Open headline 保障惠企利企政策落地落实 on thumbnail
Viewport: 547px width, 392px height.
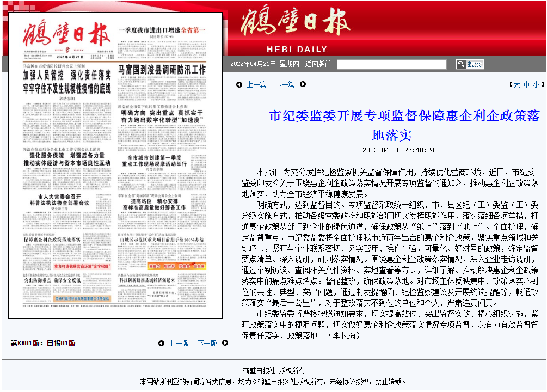tap(52, 240)
